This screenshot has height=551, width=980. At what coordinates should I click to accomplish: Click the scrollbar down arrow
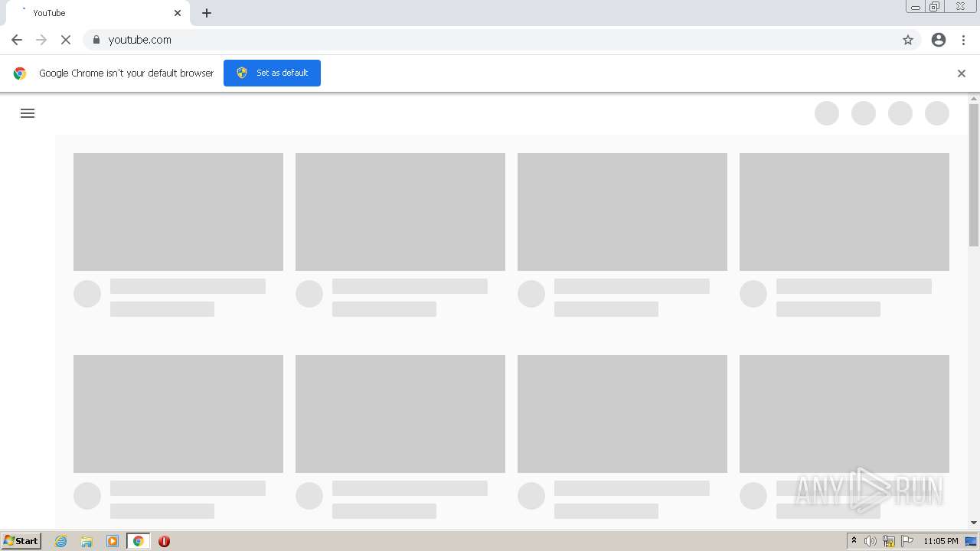(x=974, y=523)
